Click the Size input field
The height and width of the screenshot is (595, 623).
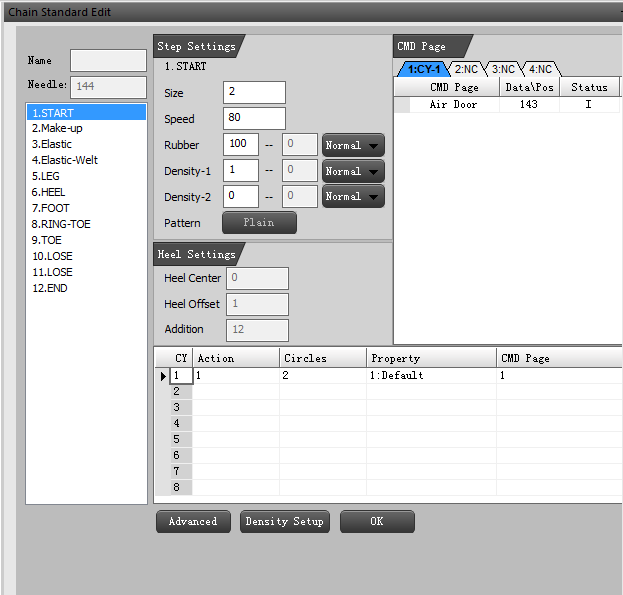tap(254, 92)
